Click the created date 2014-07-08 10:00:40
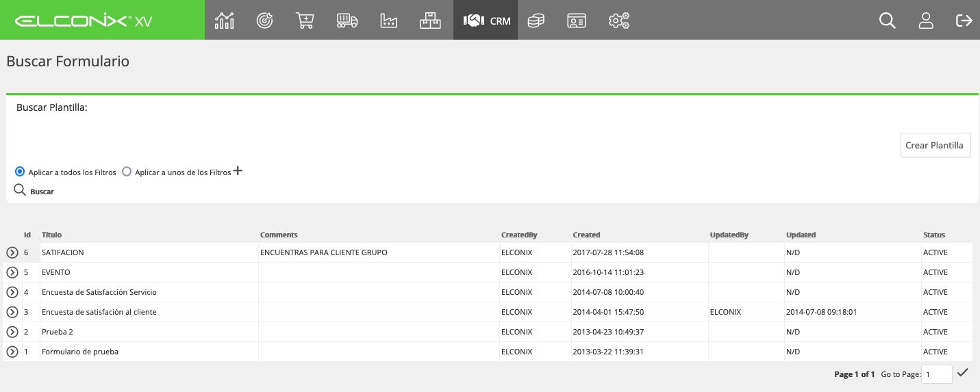This screenshot has width=980, height=392. click(x=608, y=292)
